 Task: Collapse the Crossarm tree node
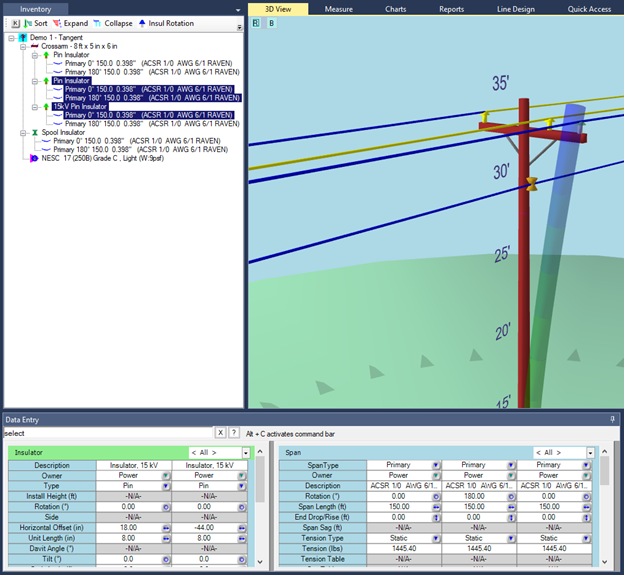(x=24, y=46)
